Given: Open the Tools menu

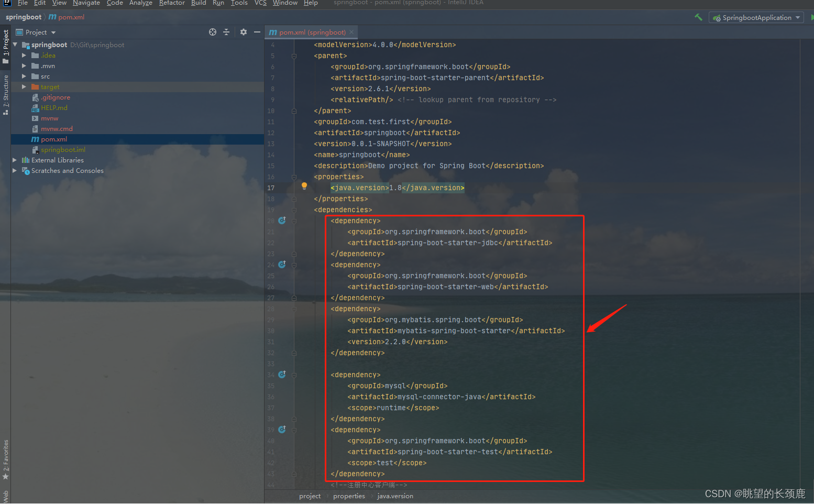Looking at the screenshot, I should click(x=239, y=3).
